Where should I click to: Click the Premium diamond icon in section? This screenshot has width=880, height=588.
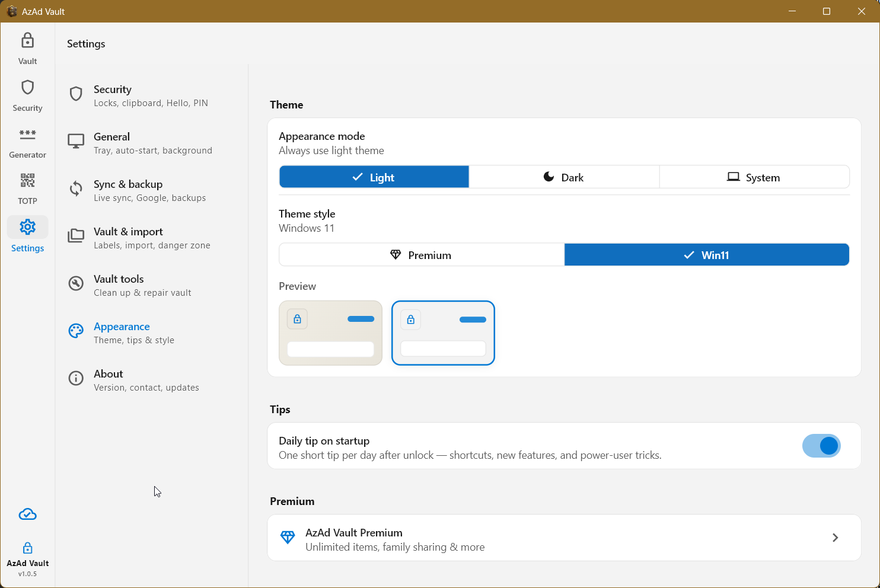288,538
